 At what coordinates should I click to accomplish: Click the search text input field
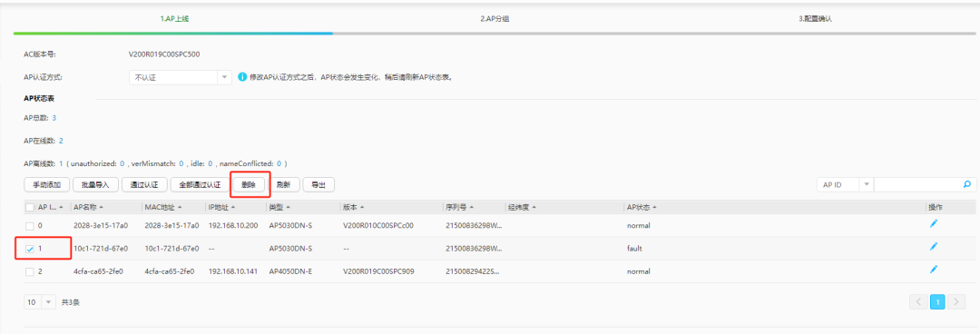917,184
